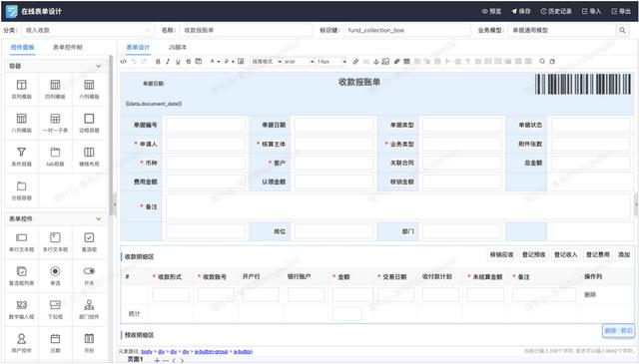Click the 标识键 field fund_collection_boe
This screenshot has width=639, height=364.
coord(407,30)
